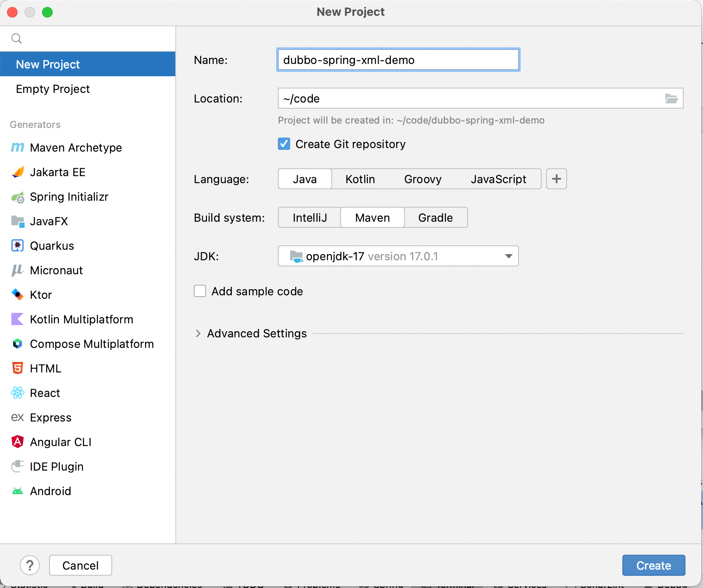Image resolution: width=703 pixels, height=588 pixels.
Task: Select the Angular CLI icon
Action: pos(18,442)
